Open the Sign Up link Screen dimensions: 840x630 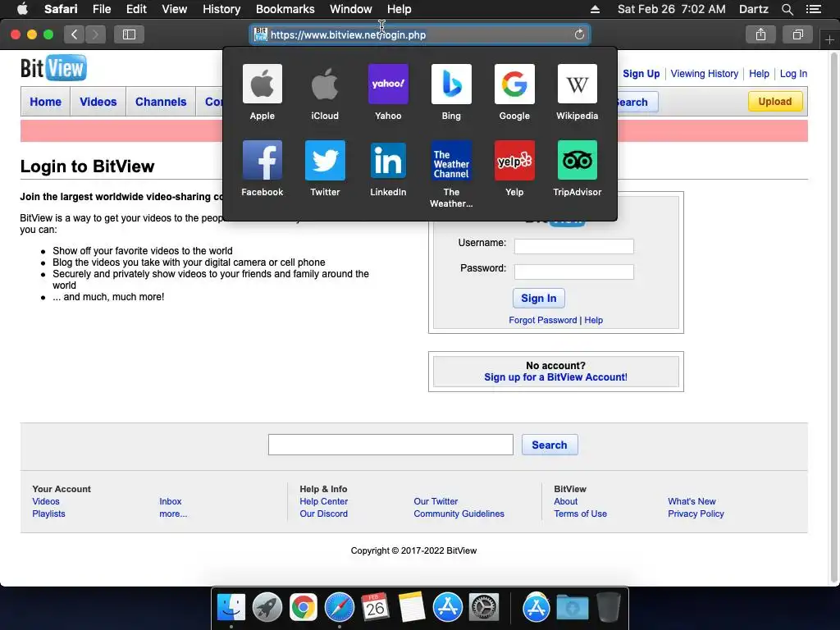641,74
